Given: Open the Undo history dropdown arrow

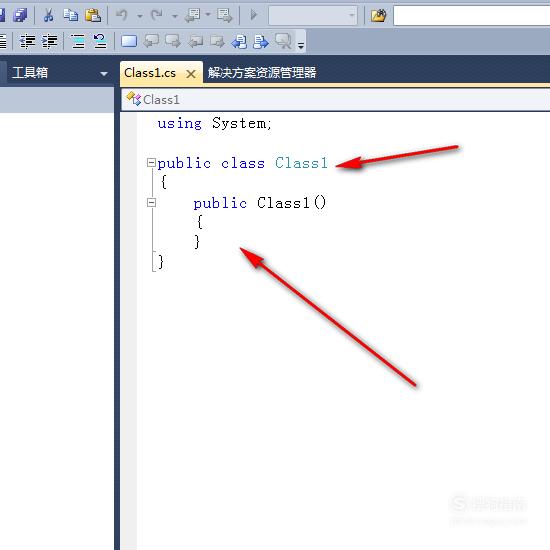Looking at the screenshot, I should pos(140,16).
